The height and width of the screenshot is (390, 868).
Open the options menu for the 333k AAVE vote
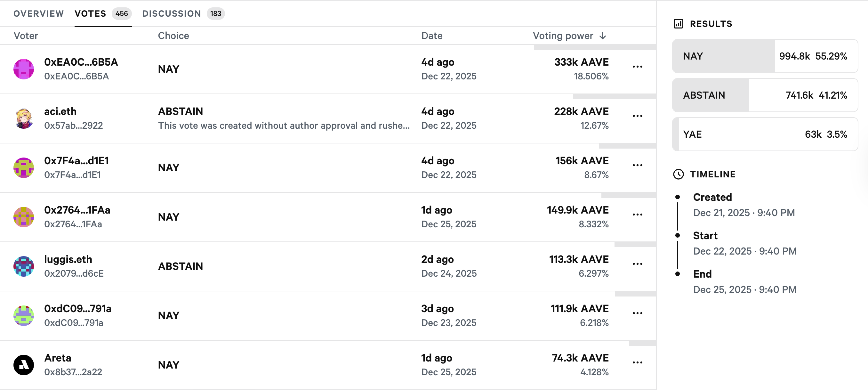(638, 66)
